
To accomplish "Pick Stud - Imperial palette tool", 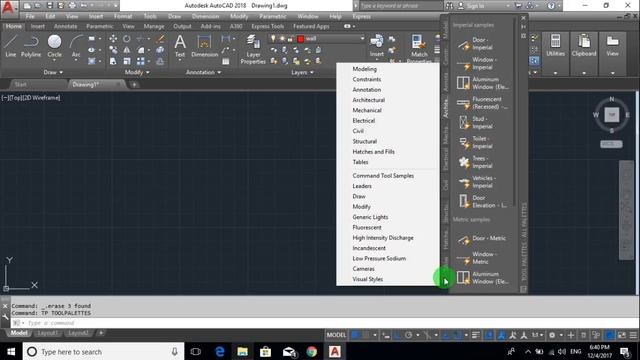I will (482, 122).
